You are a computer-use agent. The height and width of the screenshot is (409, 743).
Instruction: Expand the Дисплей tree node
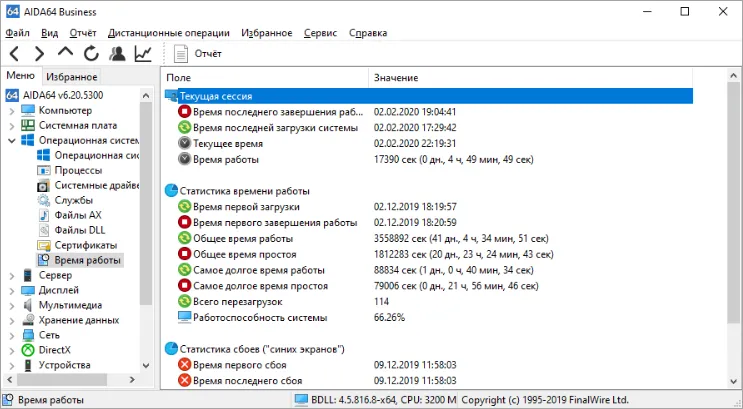(x=12, y=291)
